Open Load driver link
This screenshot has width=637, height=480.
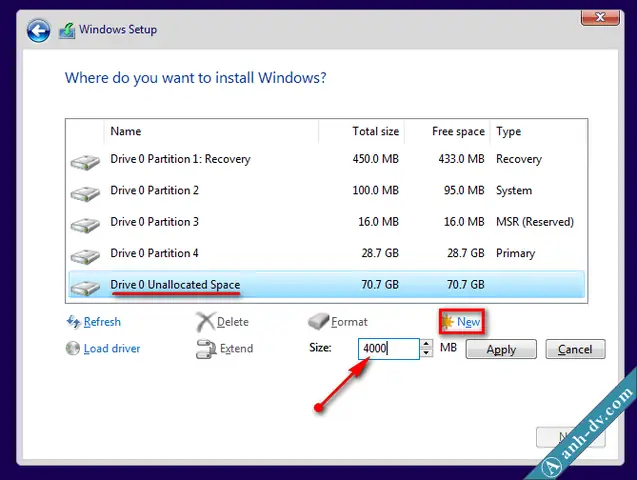(112, 348)
